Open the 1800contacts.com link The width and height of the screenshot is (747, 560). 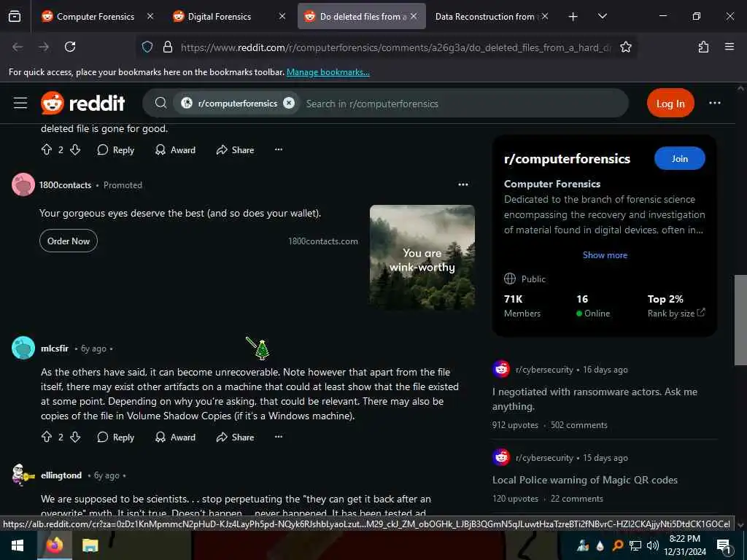(323, 241)
